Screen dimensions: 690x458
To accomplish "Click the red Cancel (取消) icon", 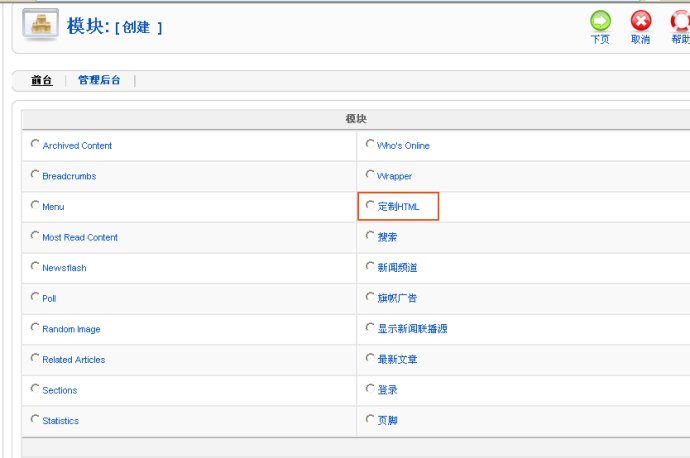I will point(641,21).
